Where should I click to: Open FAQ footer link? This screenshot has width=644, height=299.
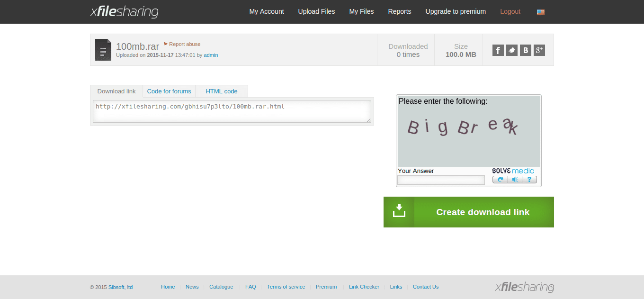[x=250, y=287]
